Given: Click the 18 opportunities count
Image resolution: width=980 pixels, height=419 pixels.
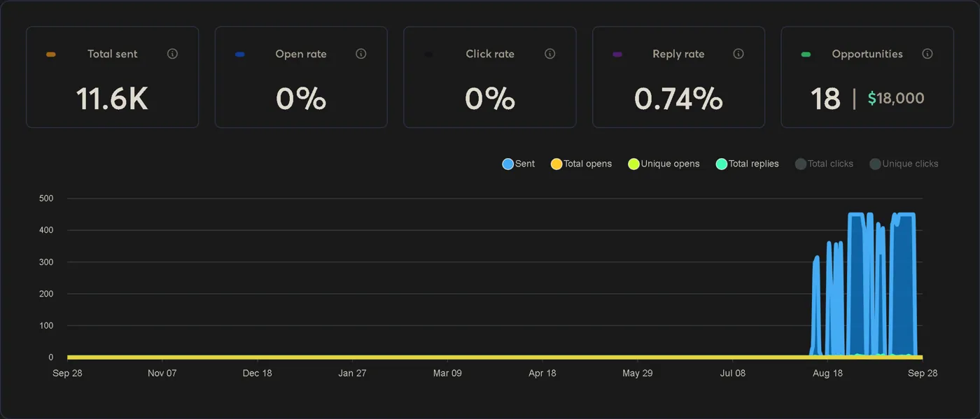Looking at the screenshot, I should pos(825,99).
